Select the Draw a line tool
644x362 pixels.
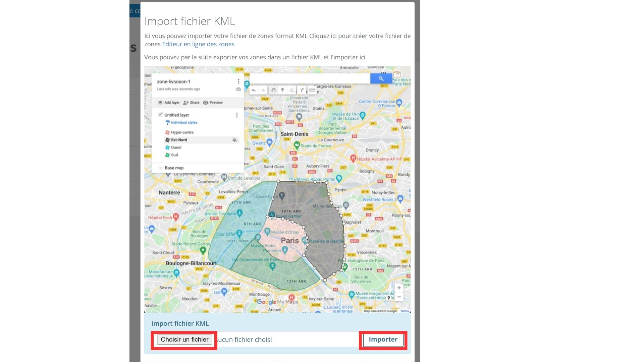tap(292, 90)
